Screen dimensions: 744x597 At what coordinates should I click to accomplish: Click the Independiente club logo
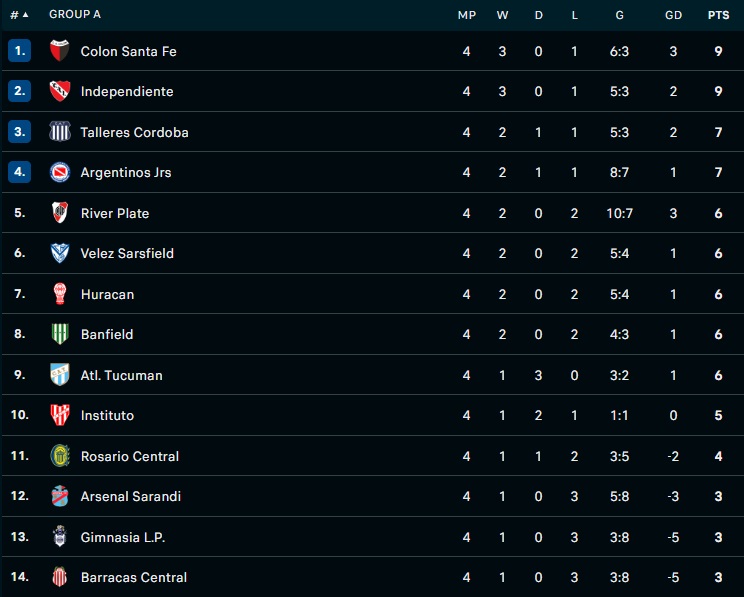[x=60, y=92]
